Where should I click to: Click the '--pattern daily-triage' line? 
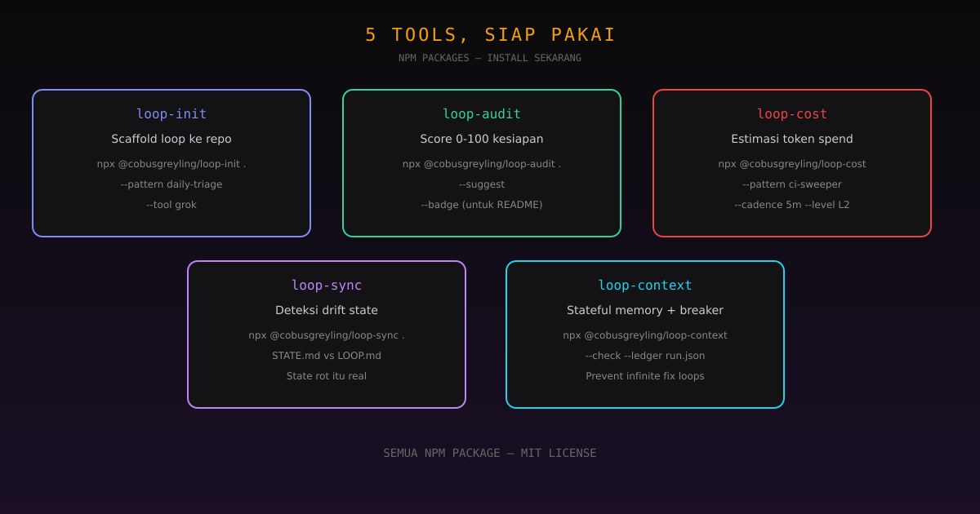171,184
